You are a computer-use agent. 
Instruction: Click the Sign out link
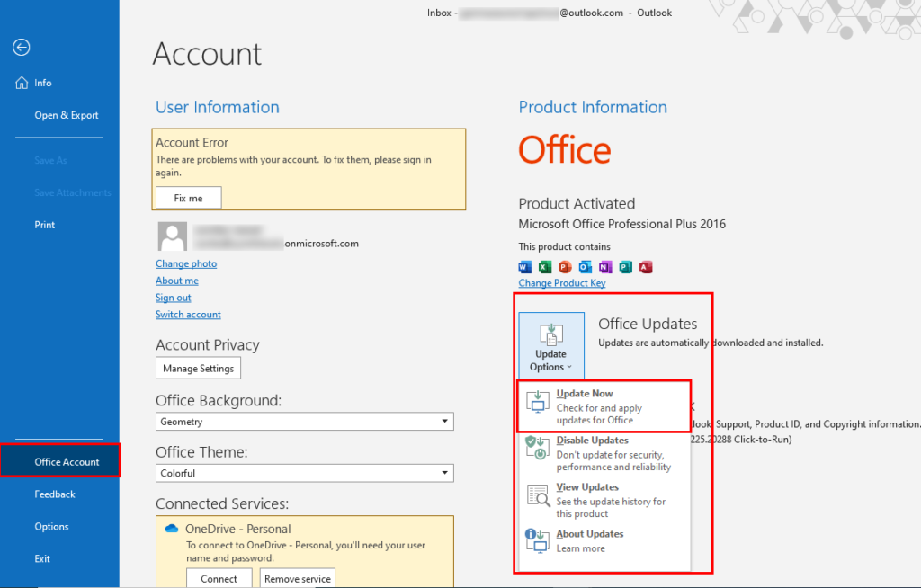tap(174, 298)
